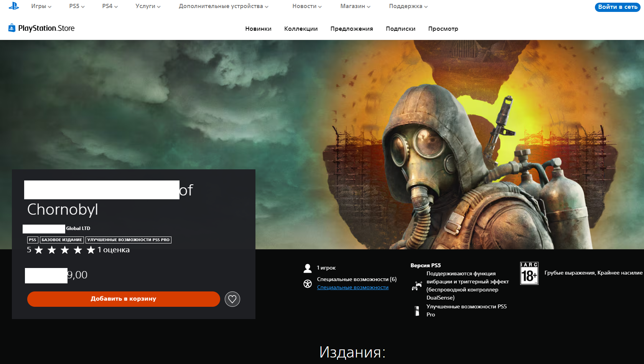Click the Global LTD publisher name
This screenshot has height=364, width=644.
[x=78, y=228]
